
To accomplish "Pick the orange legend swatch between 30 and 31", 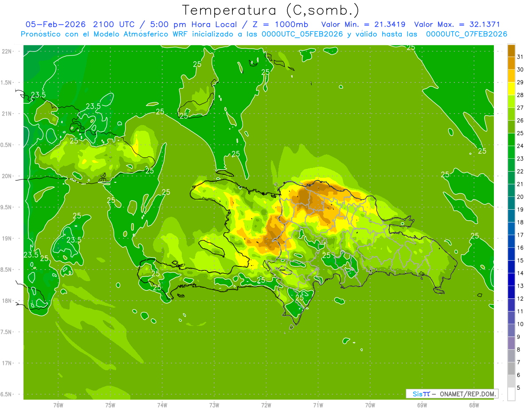I will coord(511,63).
